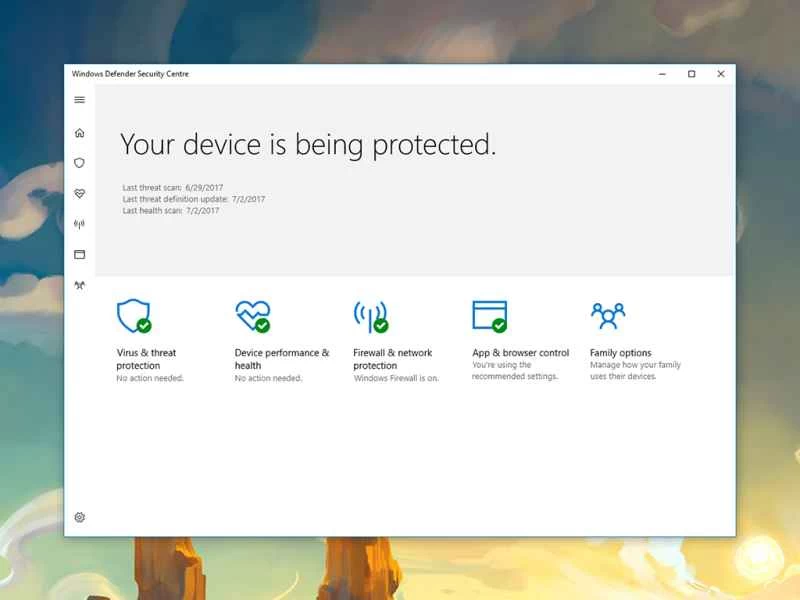Click the green-check shield on Virus & threat tile
800x600 pixels.
pos(133,316)
